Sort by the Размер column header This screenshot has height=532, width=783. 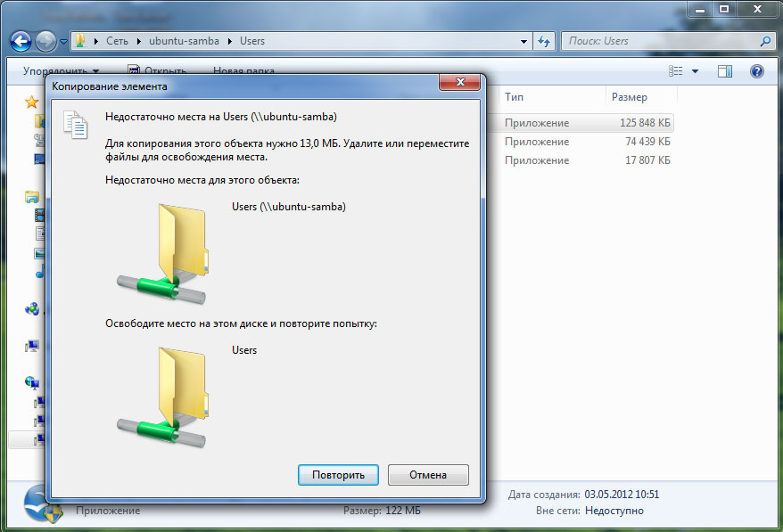641,97
